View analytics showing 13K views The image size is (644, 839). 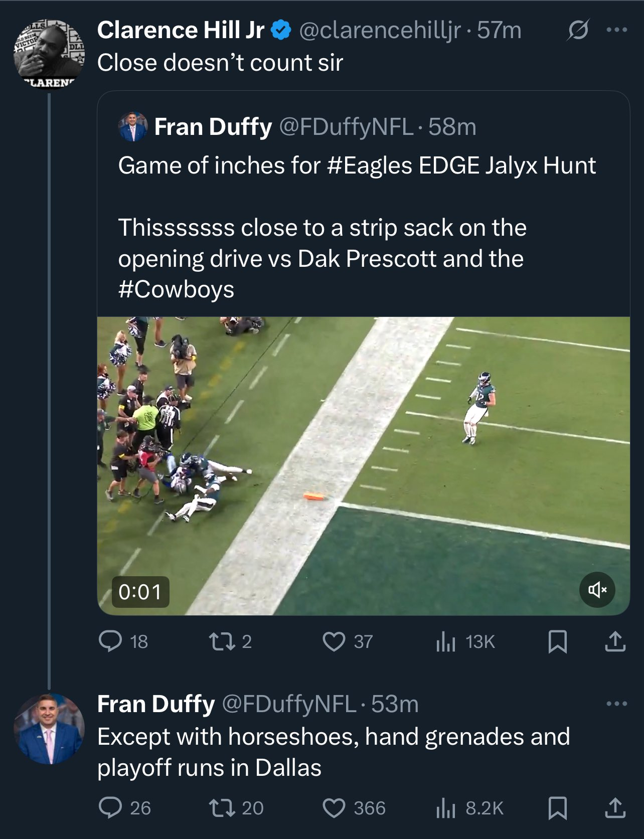(x=445, y=641)
